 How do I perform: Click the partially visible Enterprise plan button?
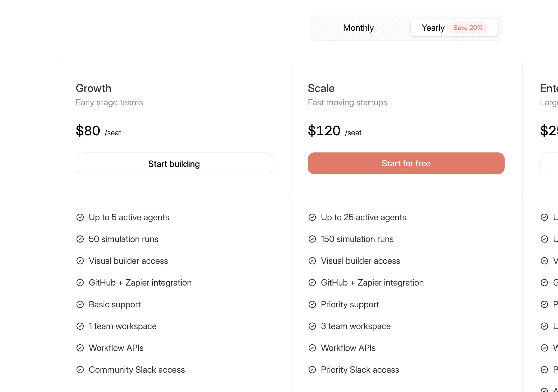tap(550, 164)
